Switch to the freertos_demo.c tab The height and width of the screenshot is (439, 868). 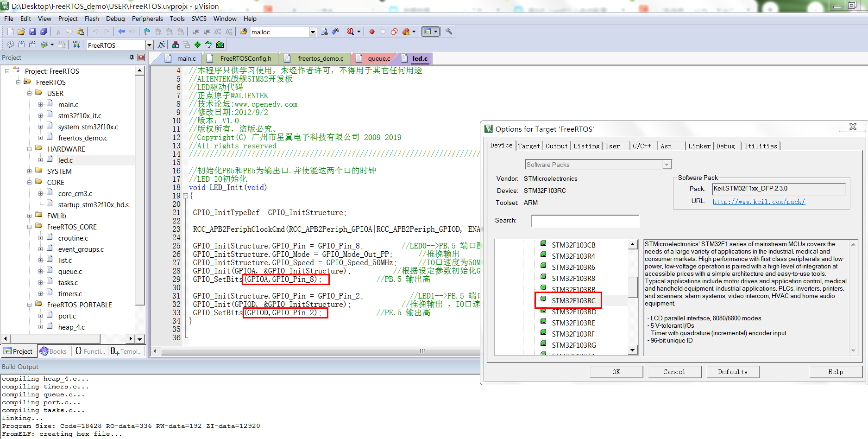(x=315, y=58)
